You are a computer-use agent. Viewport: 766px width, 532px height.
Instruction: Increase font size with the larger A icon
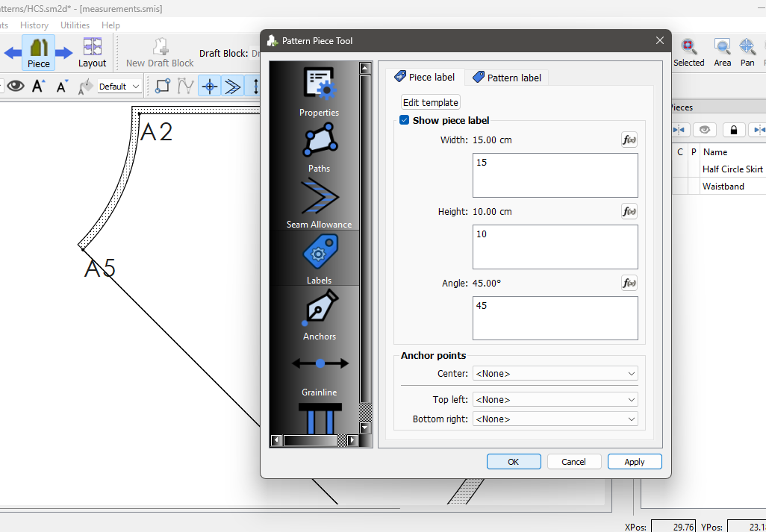[39, 87]
